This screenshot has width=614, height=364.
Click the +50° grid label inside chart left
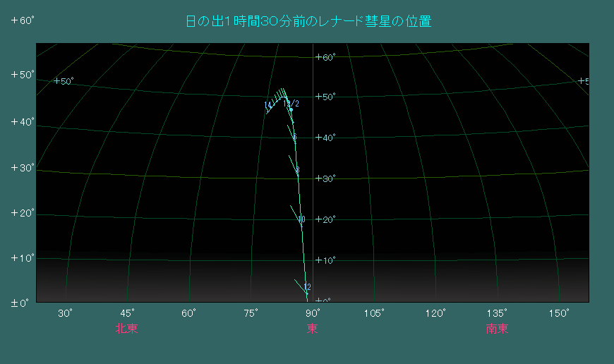[x=64, y=81]
